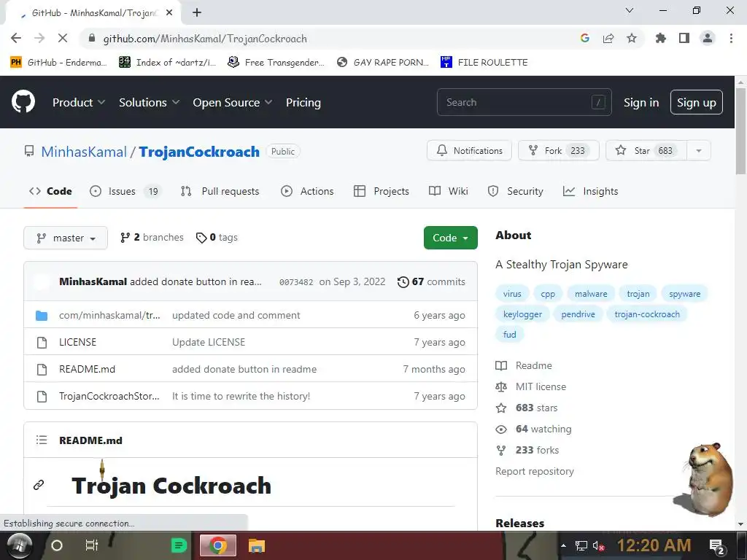Open the com/minhaskamal folder icon
747x560 pixels.
coord(42,315)
